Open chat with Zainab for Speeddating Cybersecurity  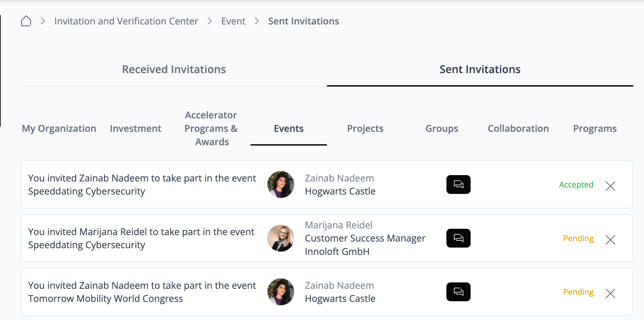point(458,184)
